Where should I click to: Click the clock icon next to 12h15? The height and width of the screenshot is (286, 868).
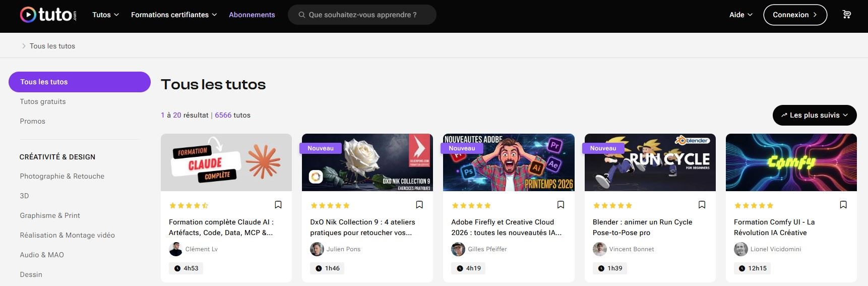[x=742, y=268]
